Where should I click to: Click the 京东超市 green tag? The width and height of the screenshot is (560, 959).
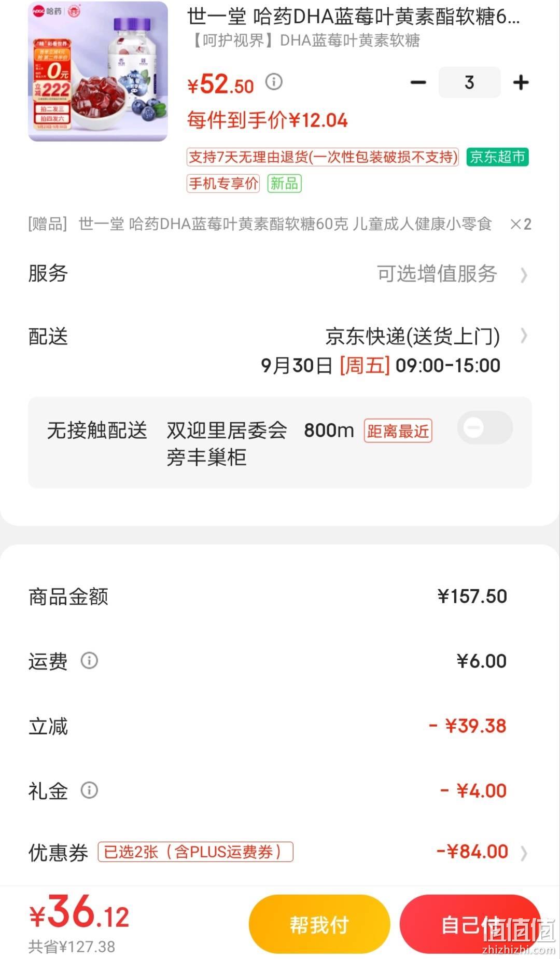(497, 157)
